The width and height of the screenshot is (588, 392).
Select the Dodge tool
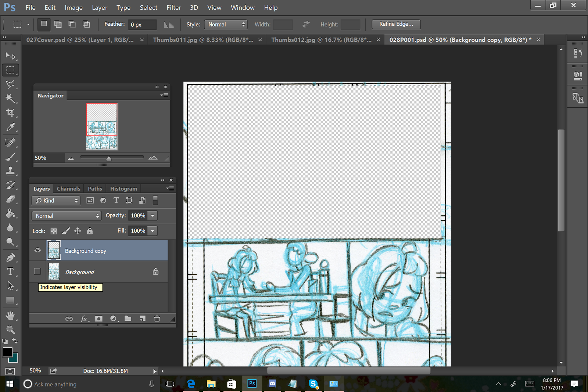[10, 242]
